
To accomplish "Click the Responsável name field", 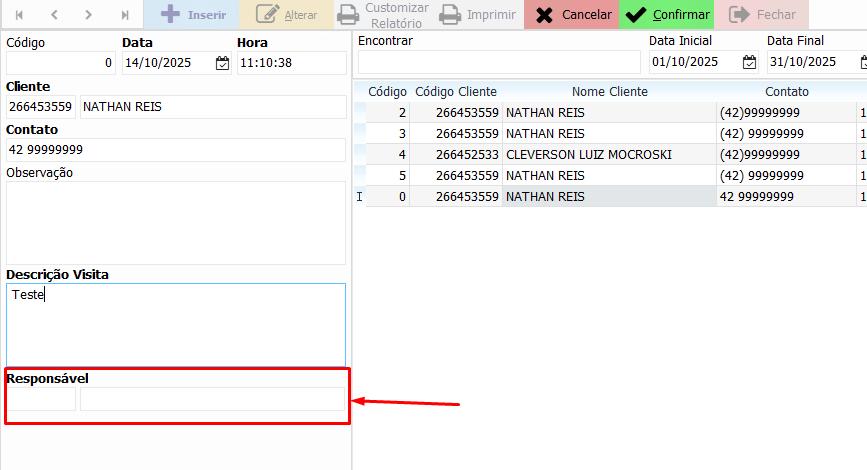I will coord(212,399).
